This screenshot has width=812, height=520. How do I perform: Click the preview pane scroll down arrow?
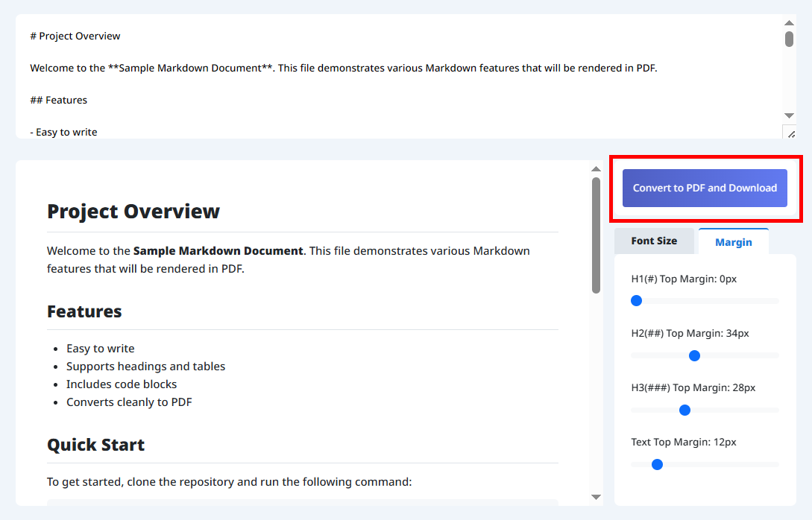[x=596, y=497]
